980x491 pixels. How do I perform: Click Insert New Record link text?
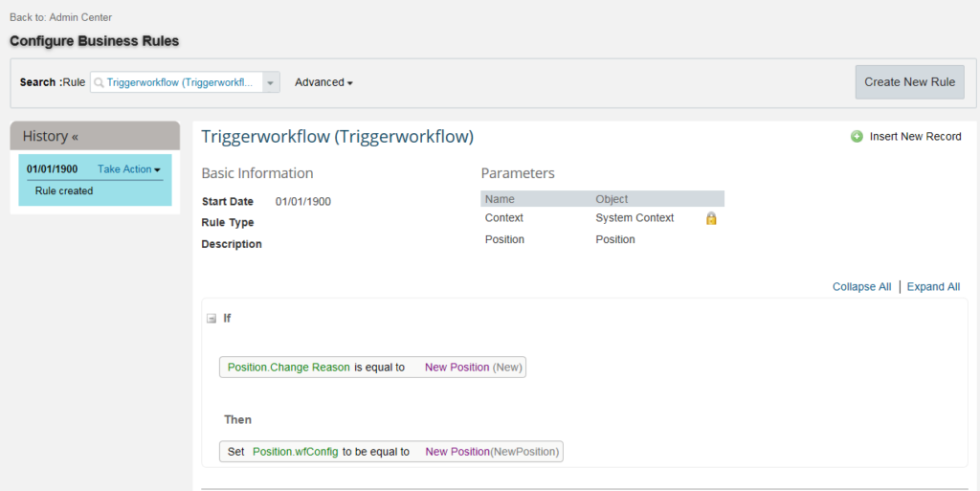click(x=915, y=136)
